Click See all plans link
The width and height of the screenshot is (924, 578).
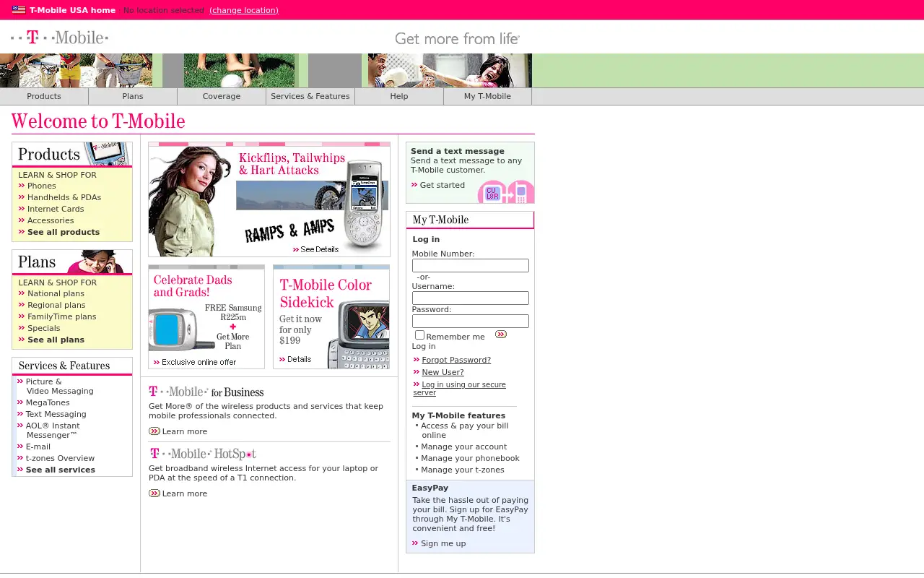click(x=56, y=340)
